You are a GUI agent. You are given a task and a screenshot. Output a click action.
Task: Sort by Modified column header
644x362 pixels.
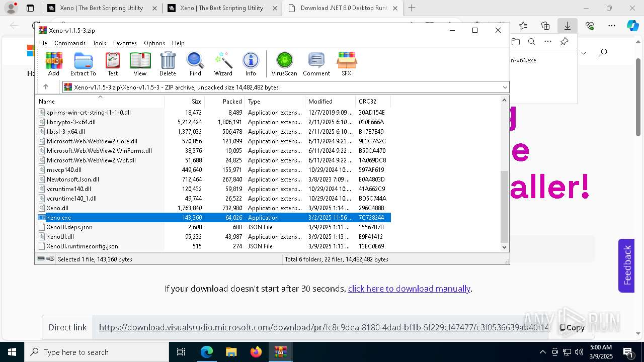330,101
